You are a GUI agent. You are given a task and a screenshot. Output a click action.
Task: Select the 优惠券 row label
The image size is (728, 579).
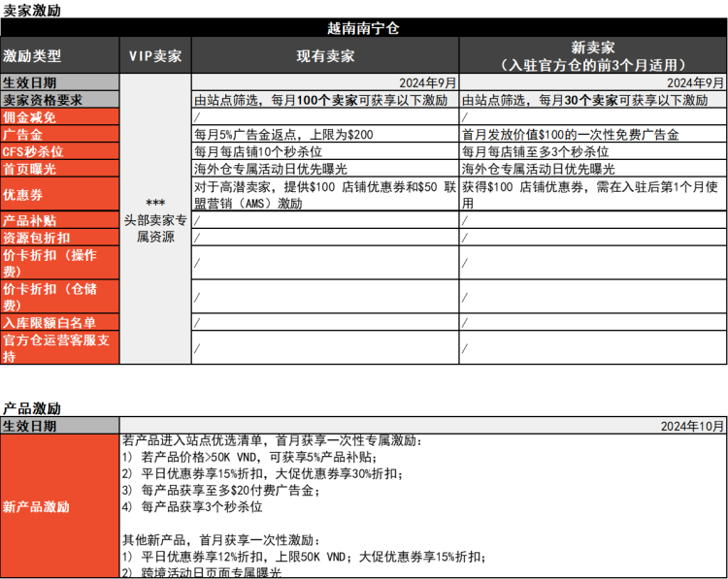59,195
